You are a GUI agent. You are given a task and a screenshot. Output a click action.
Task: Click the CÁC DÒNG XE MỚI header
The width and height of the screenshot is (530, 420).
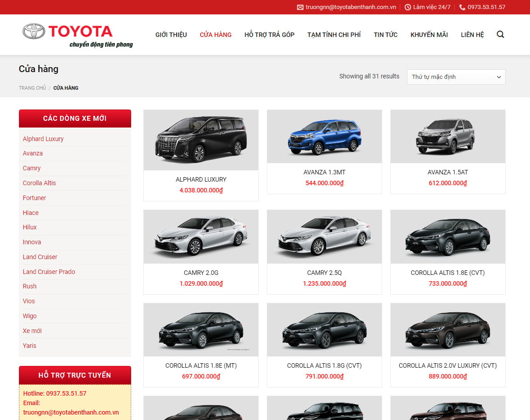point(75,118)
